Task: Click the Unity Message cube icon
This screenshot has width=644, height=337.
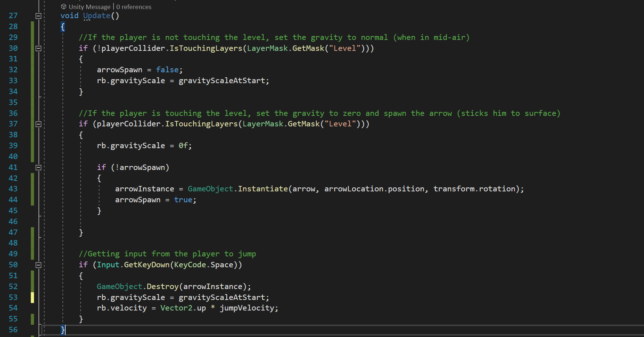Action: pos(64,7)
